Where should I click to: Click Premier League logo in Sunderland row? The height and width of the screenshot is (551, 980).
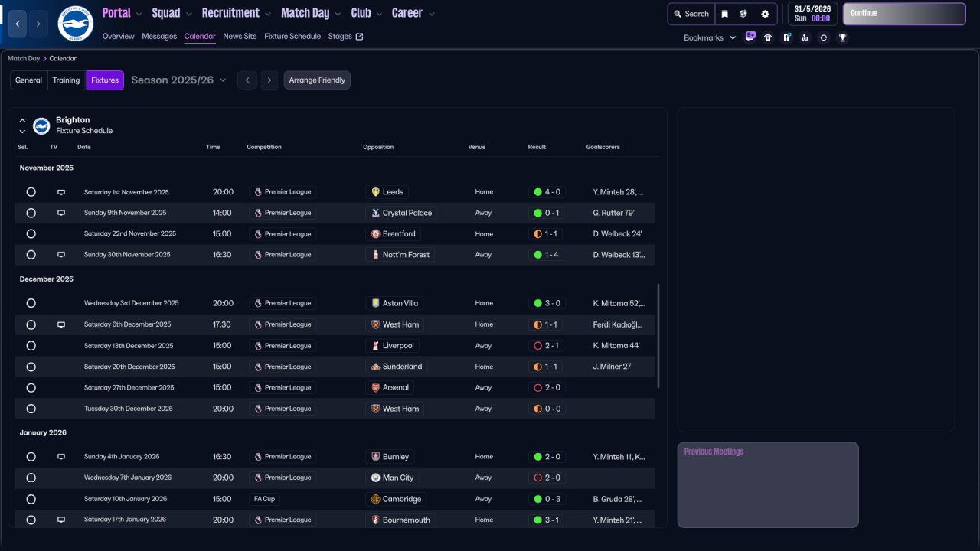(258, 367)
